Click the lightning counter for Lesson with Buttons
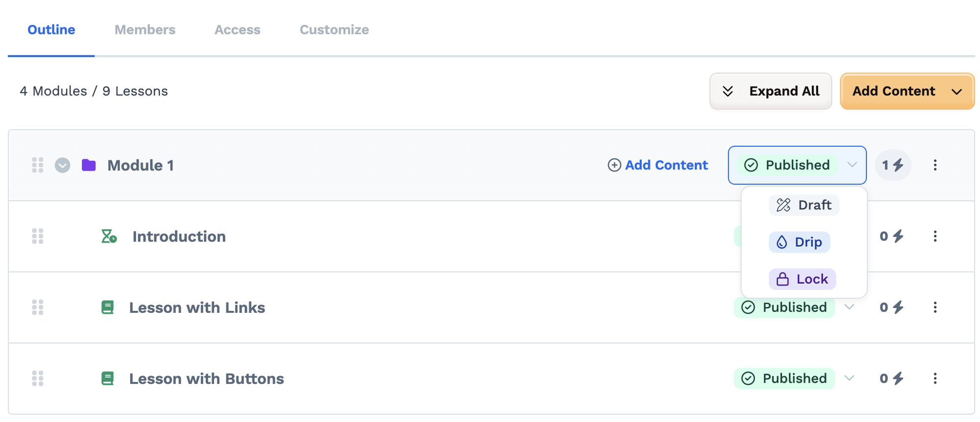This screenshot has height=422, width=980. 892,378
